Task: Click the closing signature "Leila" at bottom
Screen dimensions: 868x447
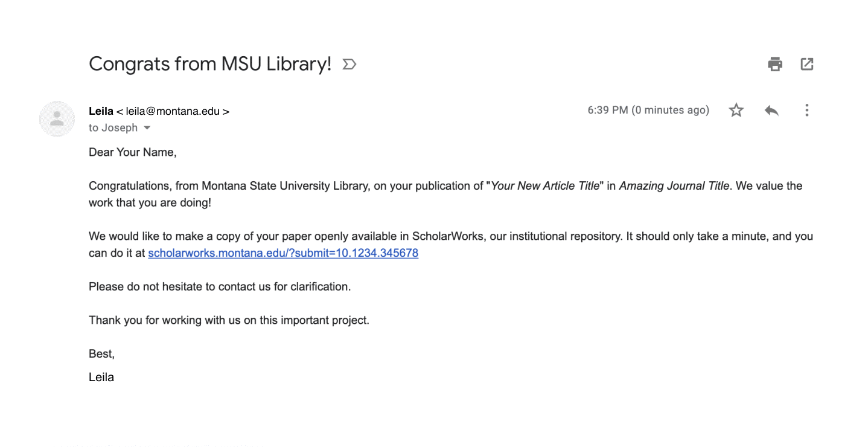Action: click(x=101, y=378)
